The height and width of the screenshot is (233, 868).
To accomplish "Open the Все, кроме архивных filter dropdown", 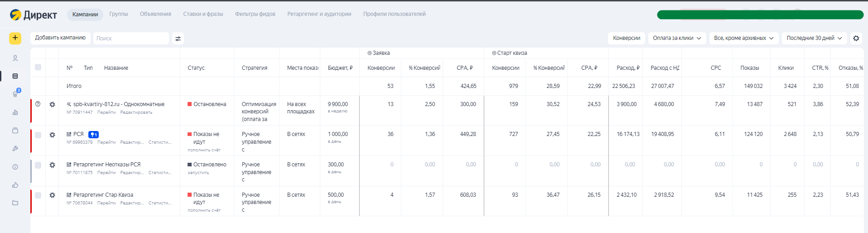I will pos(743,38).
